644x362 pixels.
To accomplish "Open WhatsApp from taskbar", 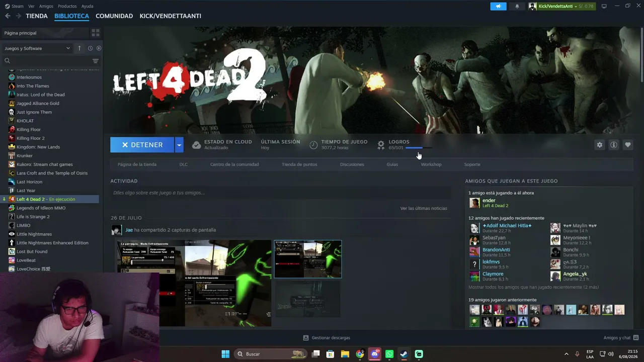I will pyautogui.click(x=389, y=354).
